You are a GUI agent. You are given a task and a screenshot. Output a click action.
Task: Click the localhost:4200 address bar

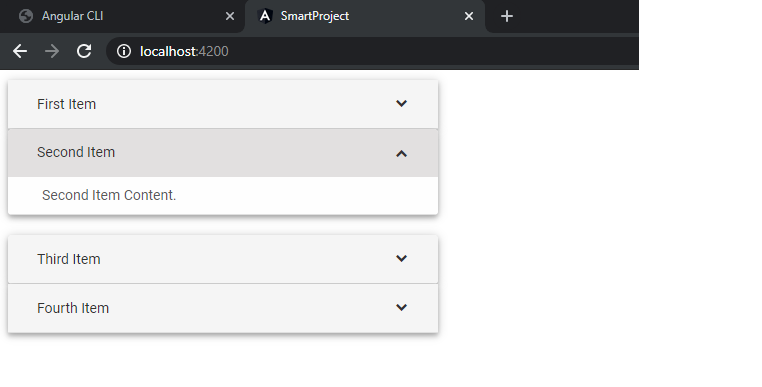(x=372, y=51)
